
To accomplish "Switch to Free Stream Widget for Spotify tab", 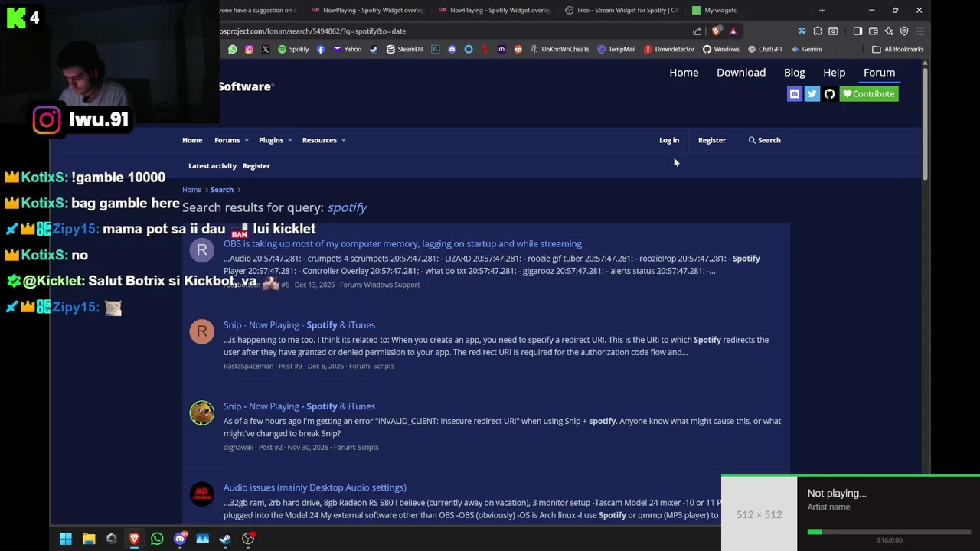I will [621, 10].
